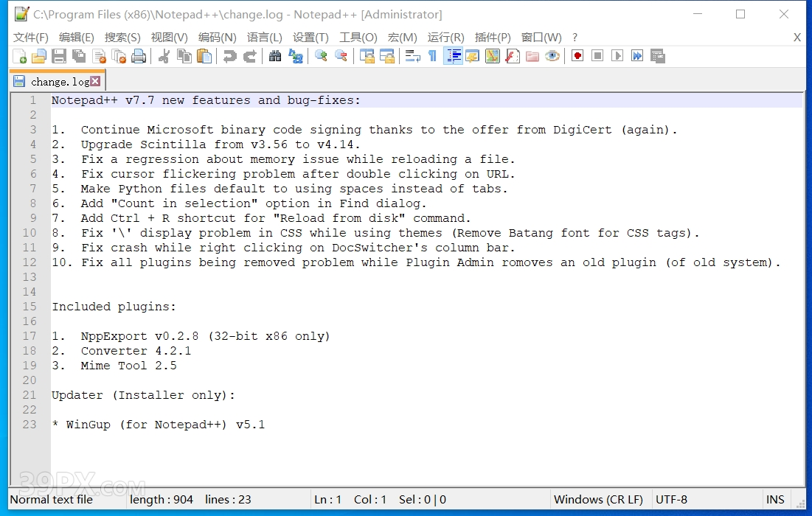
Task: Open the 宏(M) menu
Action: click(x=402, y=37)
